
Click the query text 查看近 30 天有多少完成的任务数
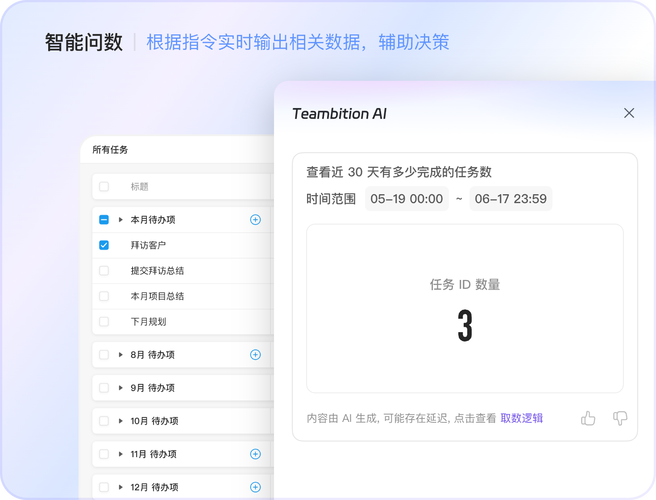click(x=399, y=172)
